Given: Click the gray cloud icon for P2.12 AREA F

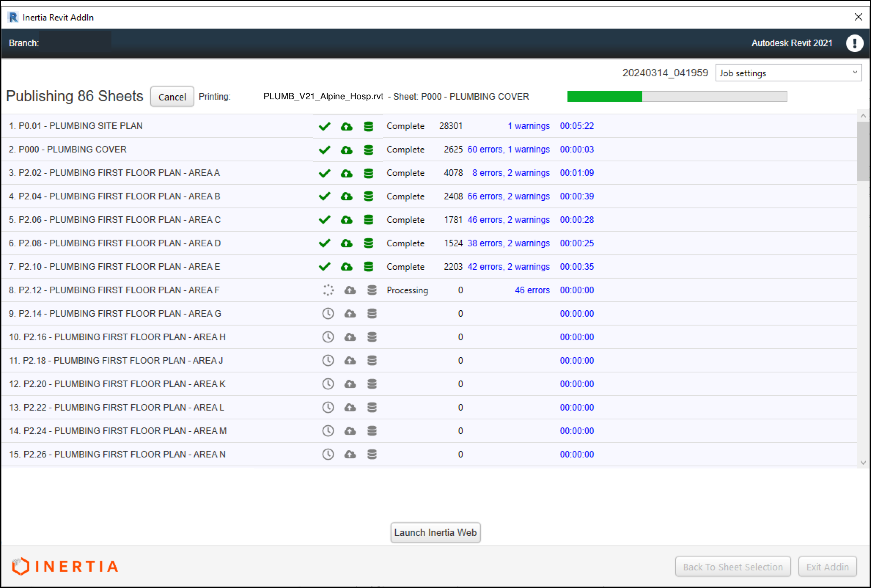Looking at the screenshot, I should [350, 290].
